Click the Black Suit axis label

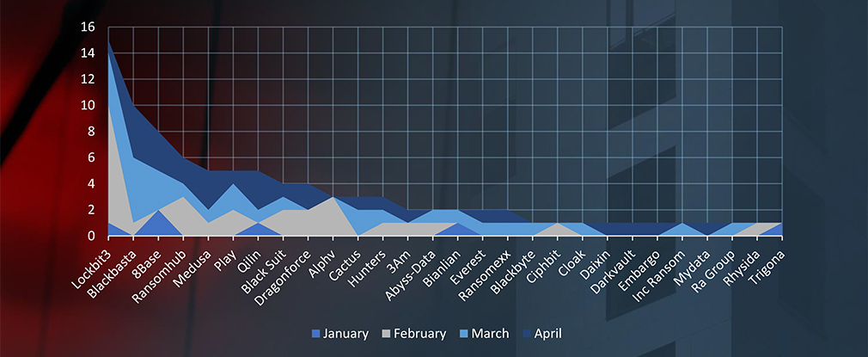(x=263, y=270)
